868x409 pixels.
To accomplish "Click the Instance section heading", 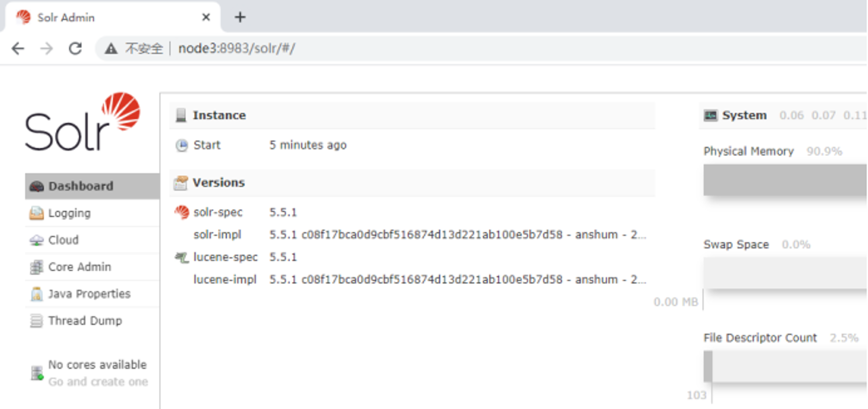I will 219,115.
